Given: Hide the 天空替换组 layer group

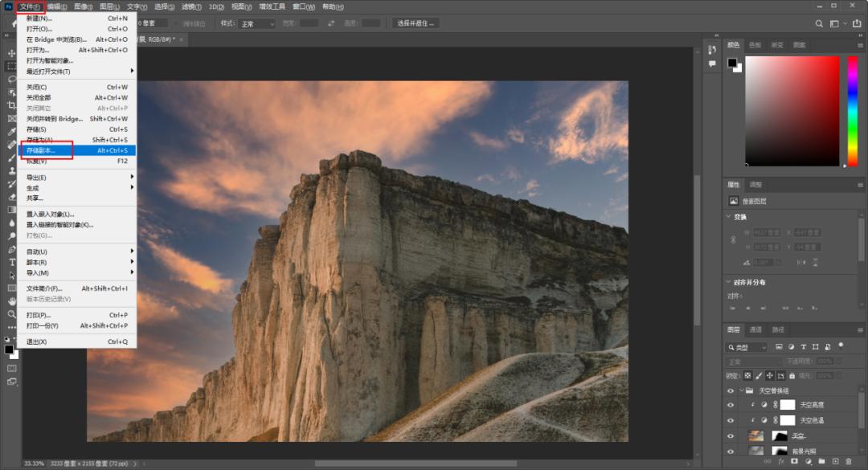Looking at the screenshot, I should [731, 390].
